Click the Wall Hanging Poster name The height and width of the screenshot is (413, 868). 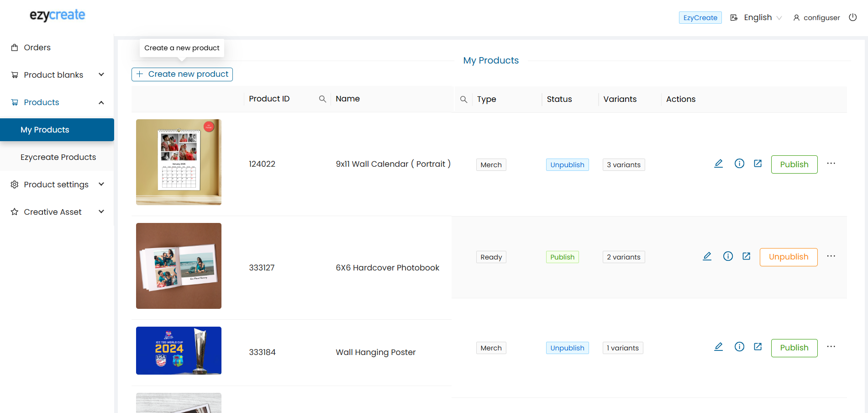click(376, 352)
